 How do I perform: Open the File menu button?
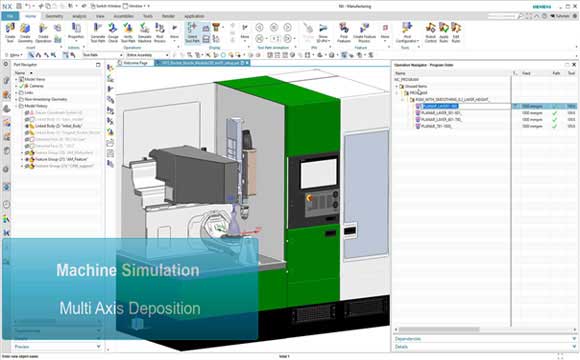click(10, 16)
